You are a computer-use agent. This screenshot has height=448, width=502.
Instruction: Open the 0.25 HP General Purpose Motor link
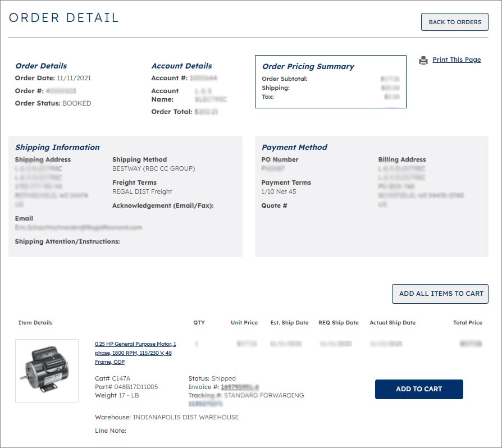135,353
